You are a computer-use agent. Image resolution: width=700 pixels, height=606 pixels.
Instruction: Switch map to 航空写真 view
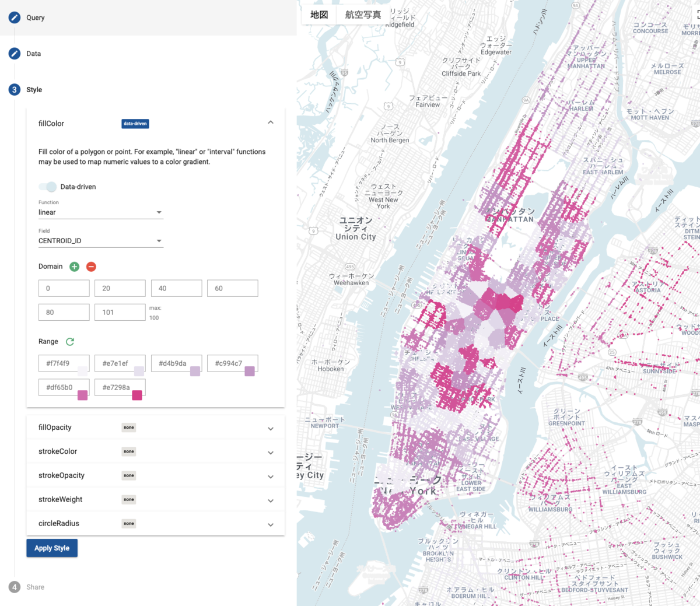(363, 15)
